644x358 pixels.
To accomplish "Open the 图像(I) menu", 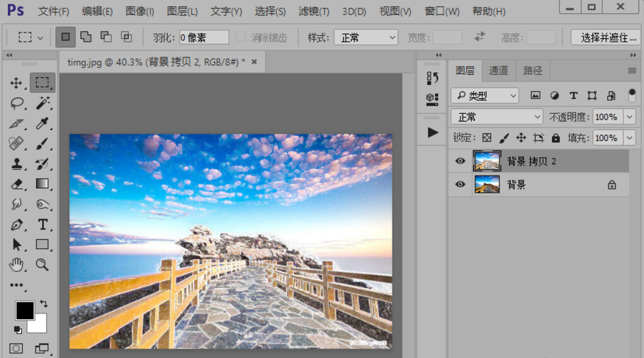I will pyautogui.click(x=140, y=11).
